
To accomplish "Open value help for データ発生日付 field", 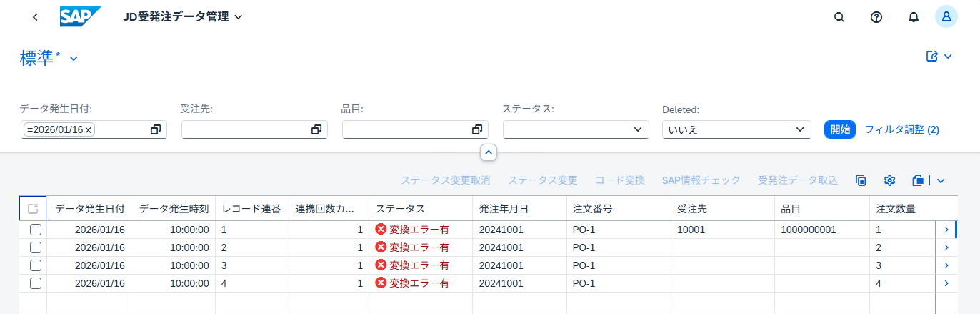I will (x=155, y=129).
